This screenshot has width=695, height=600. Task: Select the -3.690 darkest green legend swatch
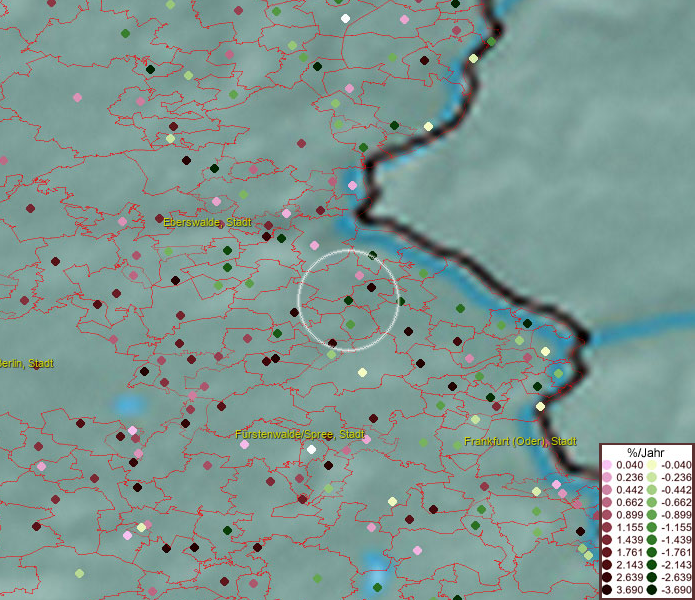[651, 590]
